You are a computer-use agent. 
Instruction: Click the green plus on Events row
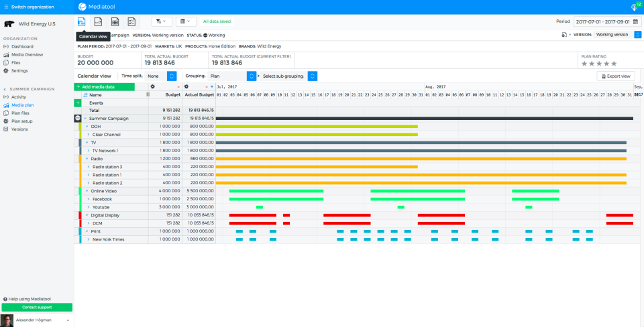coord(78,103)
